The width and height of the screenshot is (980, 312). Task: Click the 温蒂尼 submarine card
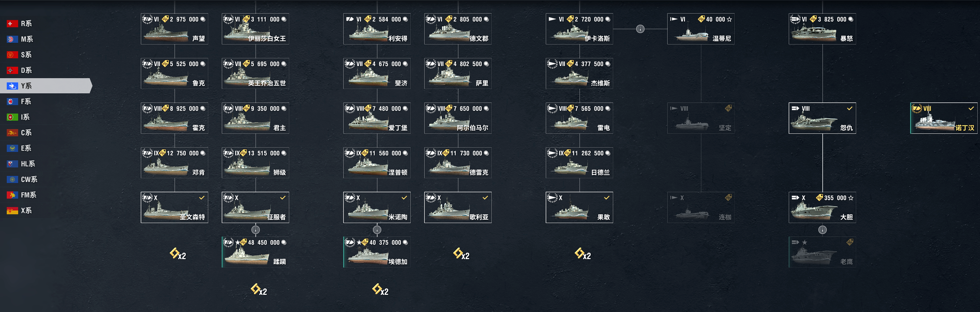[701, 29]
